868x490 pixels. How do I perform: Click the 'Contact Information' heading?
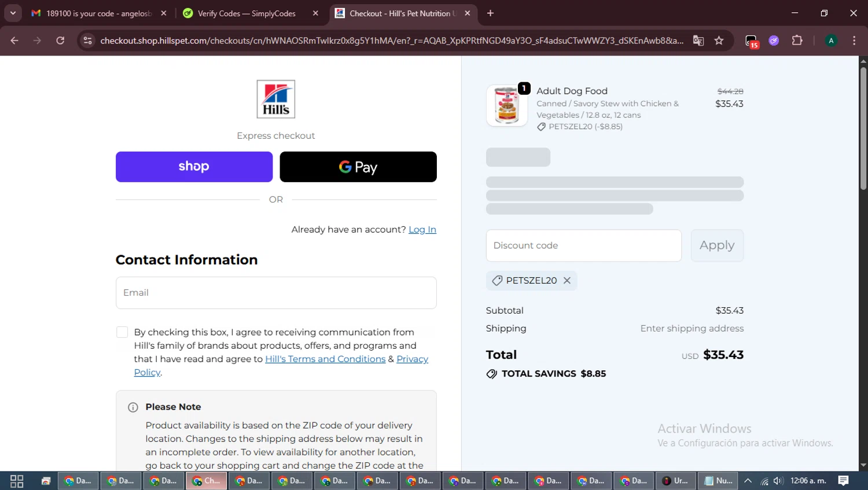(186, 260)
